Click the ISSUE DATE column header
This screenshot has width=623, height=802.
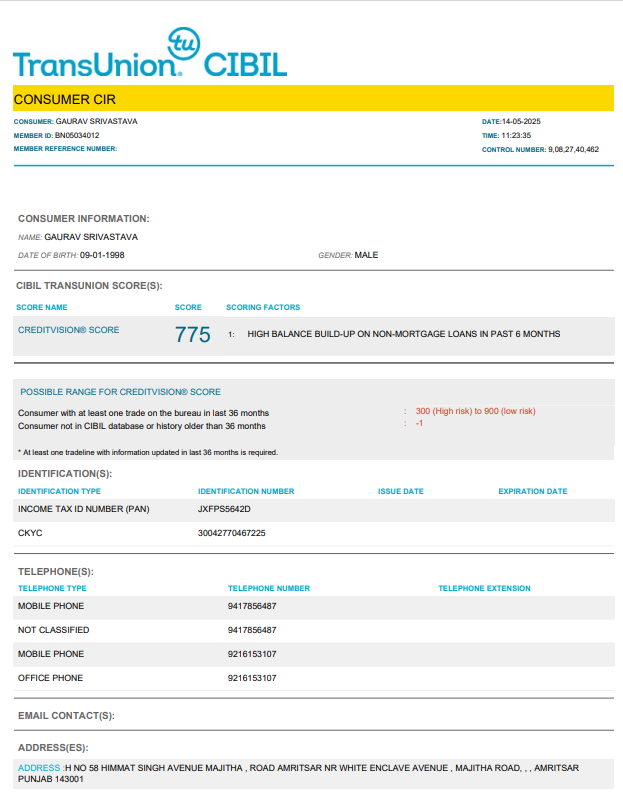pyautogui.click(x=400, y=491)
